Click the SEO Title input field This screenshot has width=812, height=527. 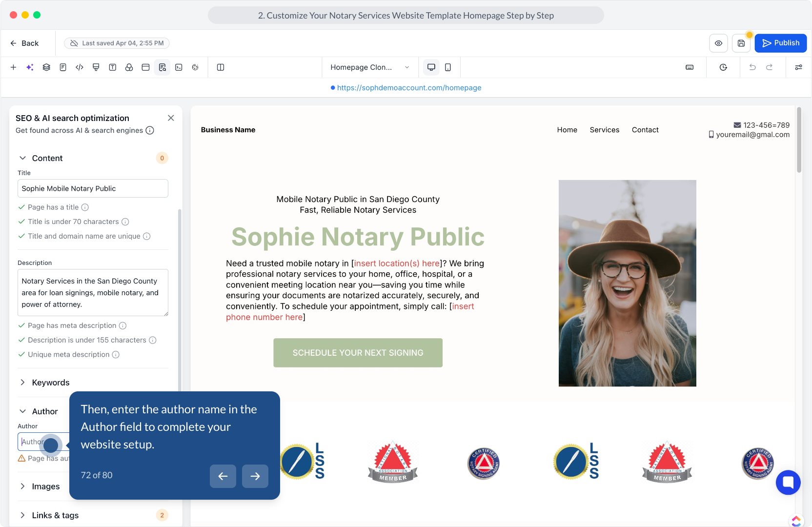pos(93,188)
